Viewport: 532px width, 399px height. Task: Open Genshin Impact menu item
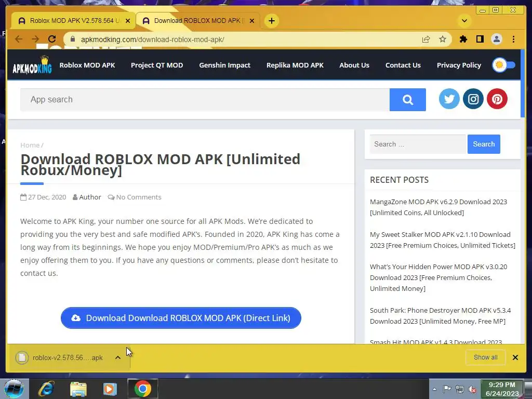[224, 65]
